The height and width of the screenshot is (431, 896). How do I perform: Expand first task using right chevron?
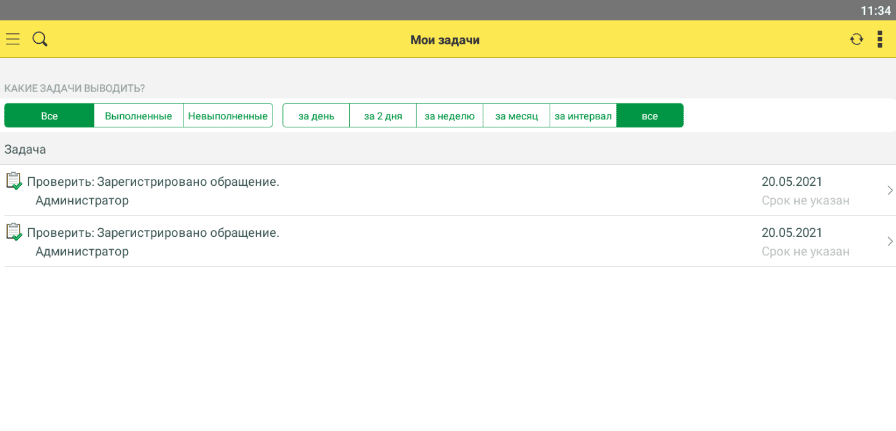[x=889, y=190]
